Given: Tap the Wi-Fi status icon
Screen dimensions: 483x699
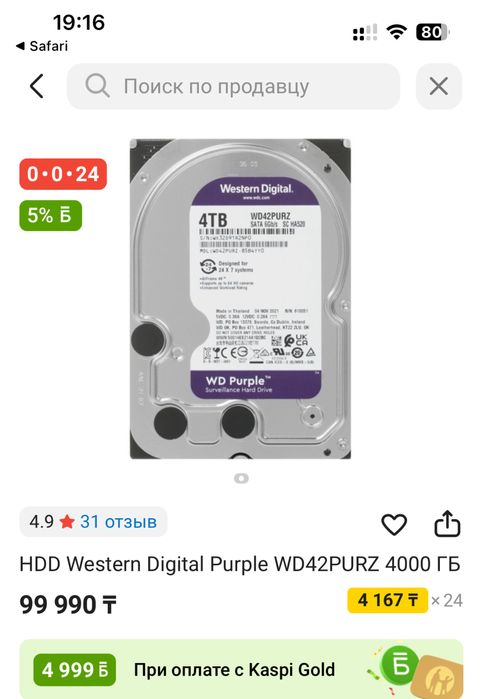Looking at the screenshot, I should tap(396, 32).
